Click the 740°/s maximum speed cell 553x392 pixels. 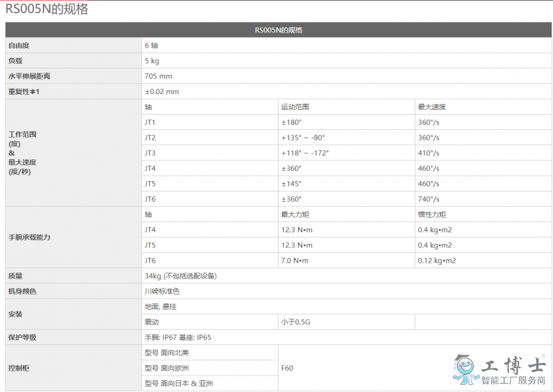429,199
